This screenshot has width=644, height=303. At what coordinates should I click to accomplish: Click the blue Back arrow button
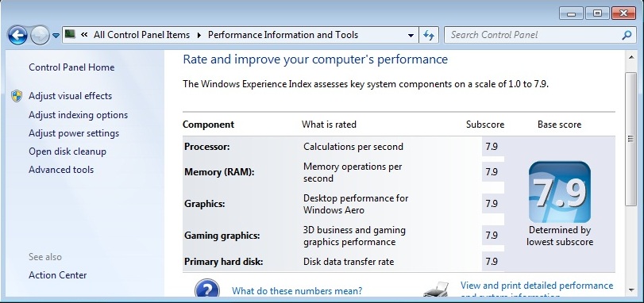[x=17, y=36]
